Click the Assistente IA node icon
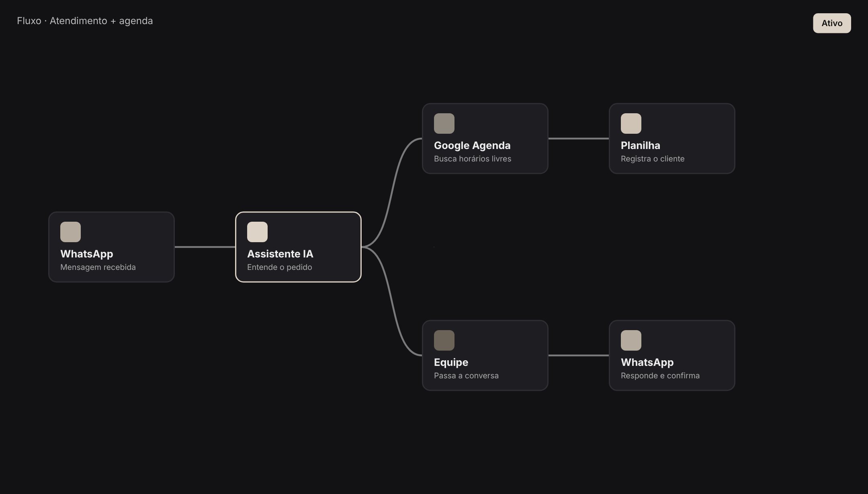This screenshot has height=494, width=868. click(257, 232)
